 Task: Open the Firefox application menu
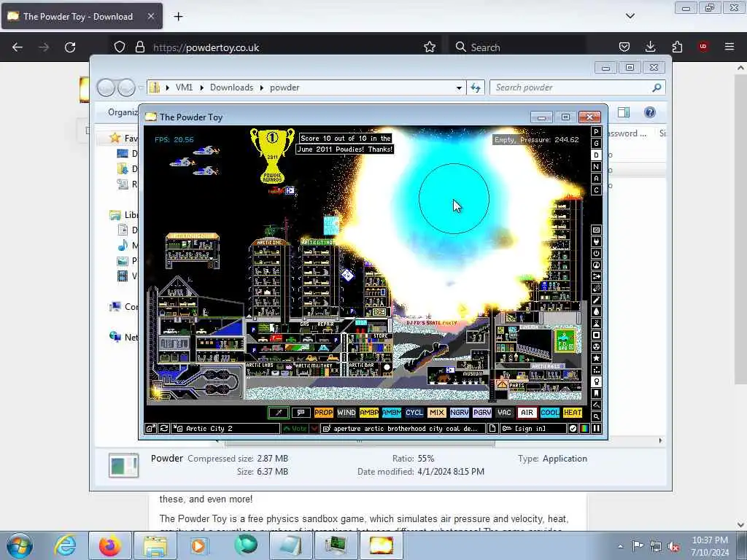[x=729, y=47]
